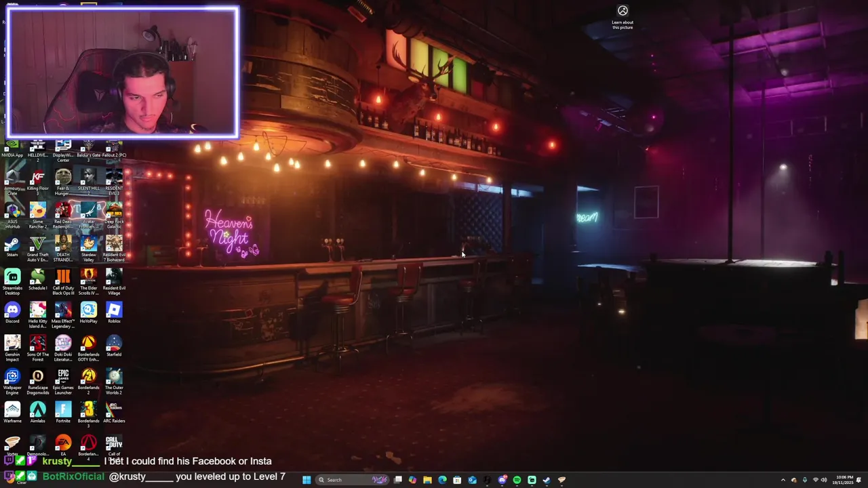
Task: Select the Genshin Impact desktop icon
Action: tap(12, 348)
